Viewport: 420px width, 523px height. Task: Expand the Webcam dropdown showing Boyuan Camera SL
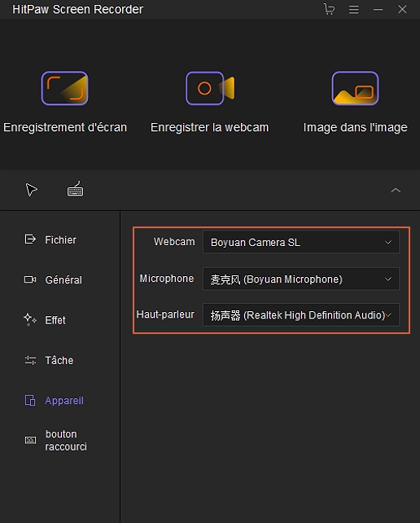[301, 242]
